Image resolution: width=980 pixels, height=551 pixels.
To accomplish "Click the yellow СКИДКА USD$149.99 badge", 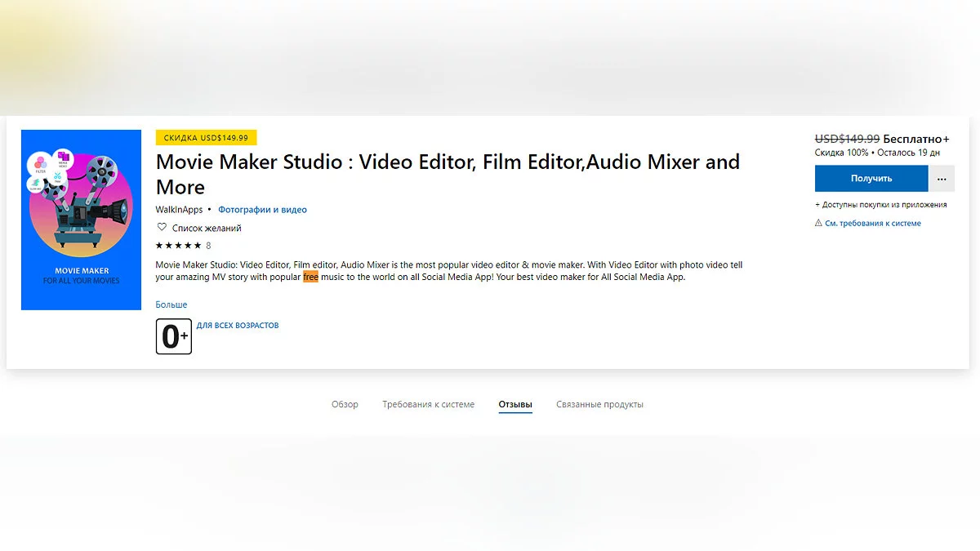I will (206, 138).
